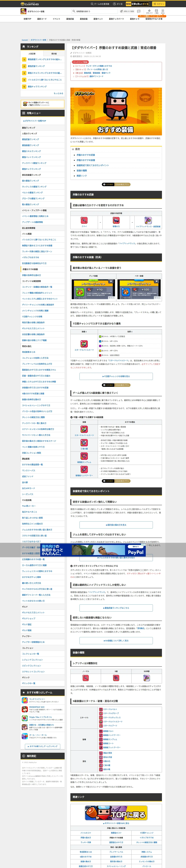Click the オール・イン・ホール app icon
Viewport: 186px width, 868px height.
25,736
